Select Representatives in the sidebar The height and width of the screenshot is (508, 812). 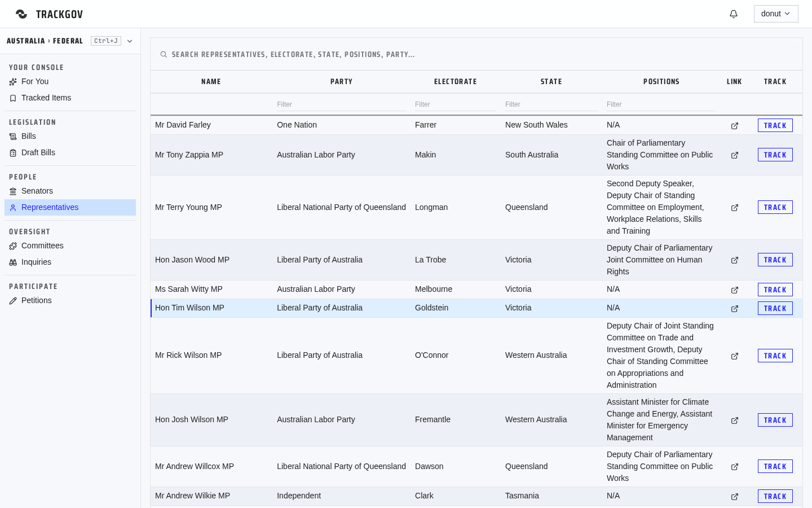point(70,207)
